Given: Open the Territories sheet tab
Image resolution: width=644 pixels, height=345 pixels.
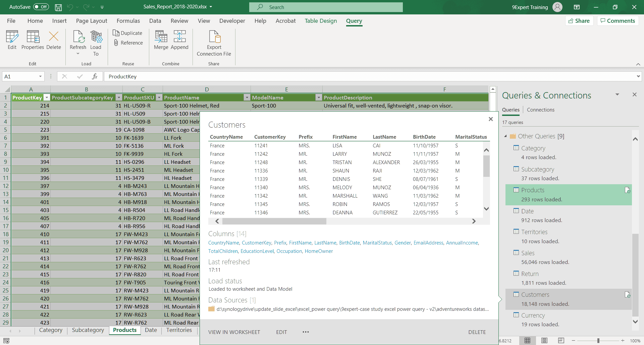Looking at the screenshot, I should (179, 330).
